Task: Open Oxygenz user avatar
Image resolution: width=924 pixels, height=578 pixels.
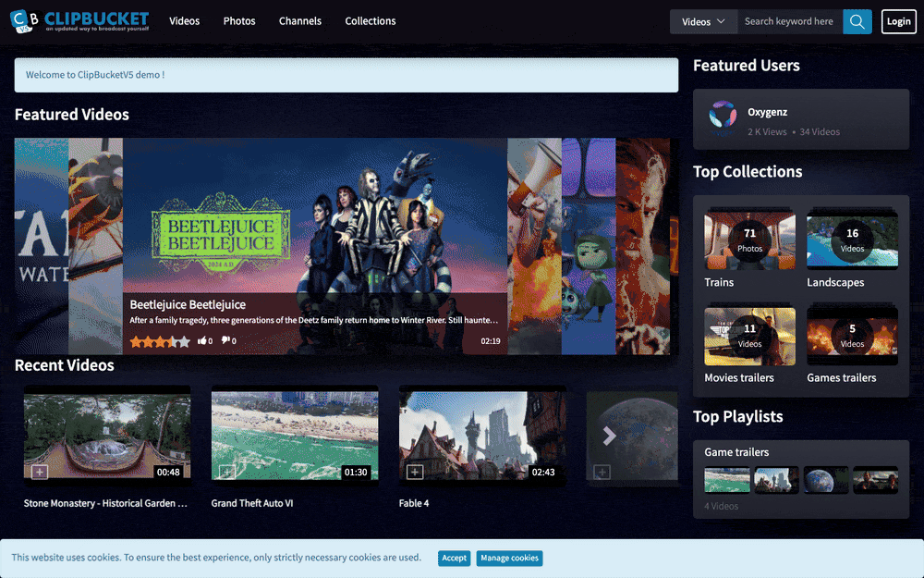Action: [x=723, y=117]
